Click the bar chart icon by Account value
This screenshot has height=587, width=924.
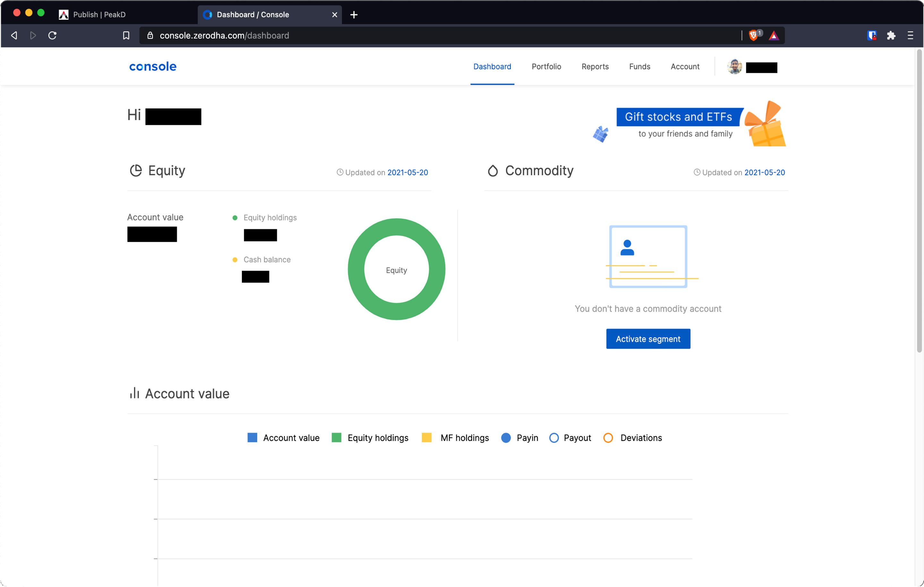point(134,393)
